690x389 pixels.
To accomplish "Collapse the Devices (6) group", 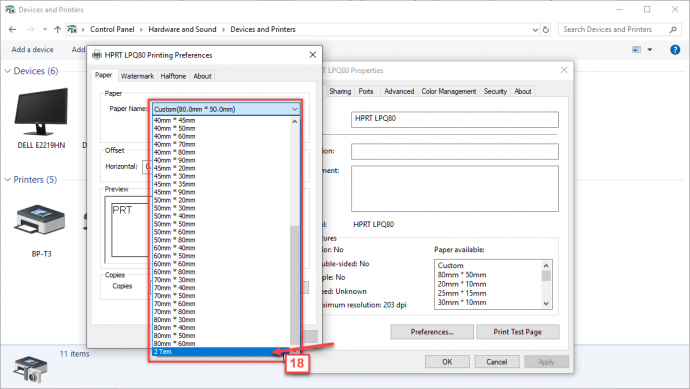I will tap(7, 71).
